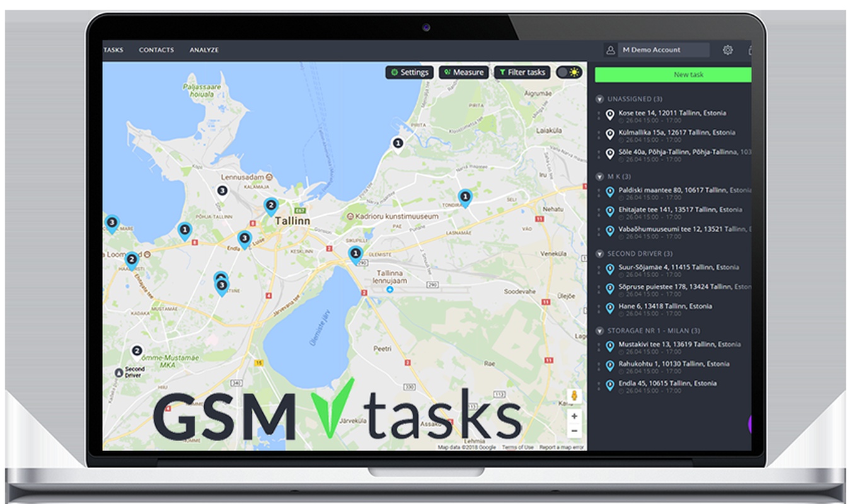Viewport: 854px width, 504px height.
Task: Click the blue pin for Suur-Sõjamäe 4
Action: (x=609, y=269)
